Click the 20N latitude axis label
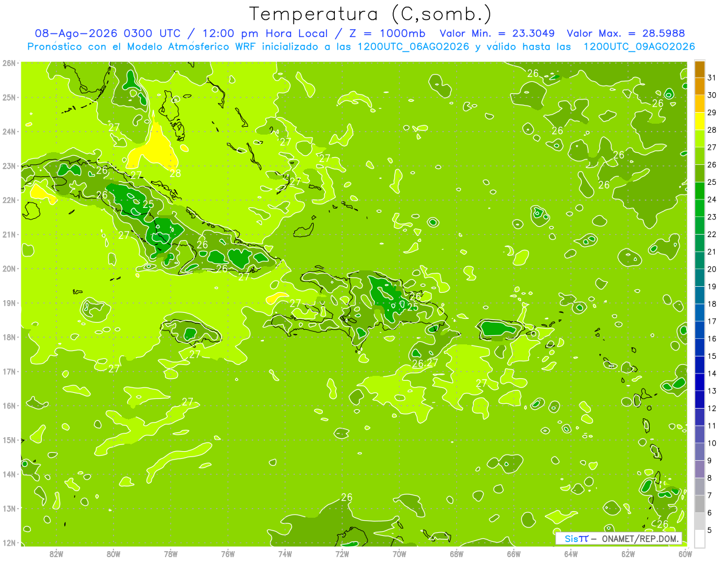This screenshot has height=562, width=728. 8,269
